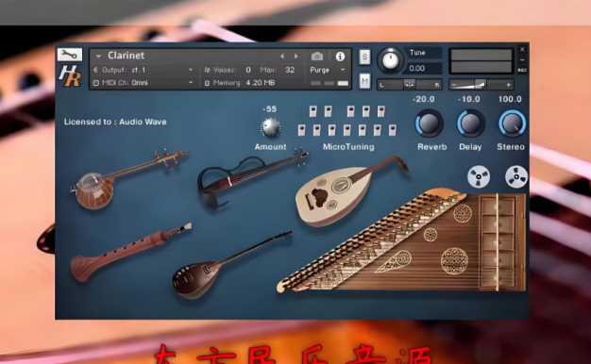Image resolution: width=591 pixels, height=364 pixels.
Task: Click the Reverb value -20.0
Action: pos(423,99)
